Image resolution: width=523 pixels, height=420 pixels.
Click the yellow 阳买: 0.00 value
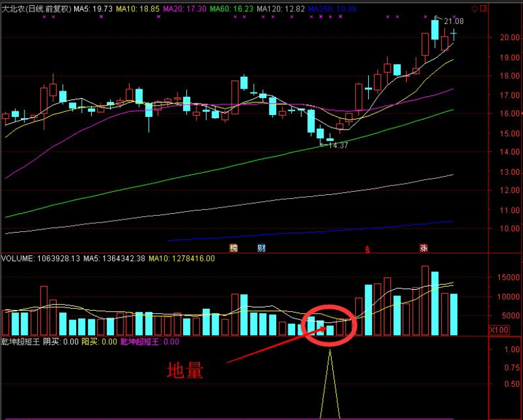tap(99, 341)
